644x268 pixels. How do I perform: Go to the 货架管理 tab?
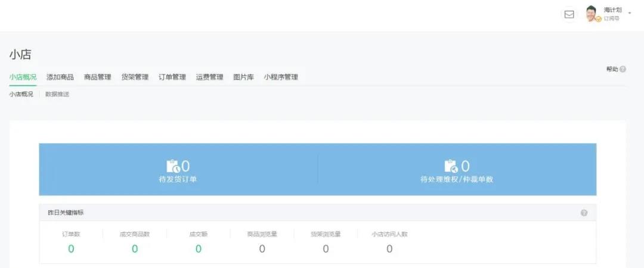coord(135,77)
